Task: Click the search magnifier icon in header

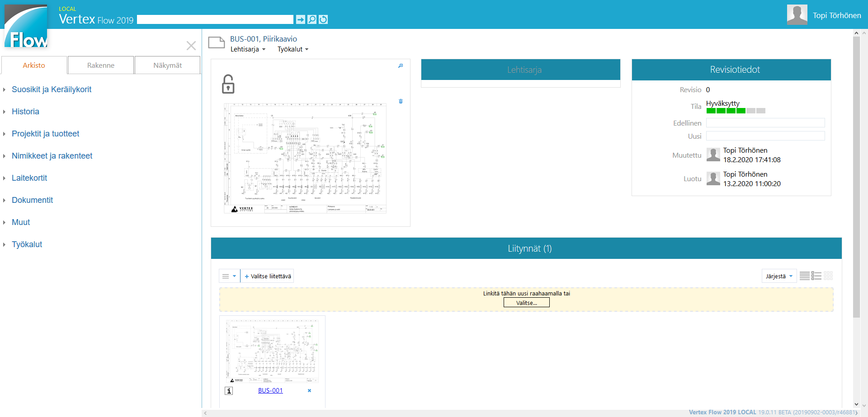Action: point(312,19)
